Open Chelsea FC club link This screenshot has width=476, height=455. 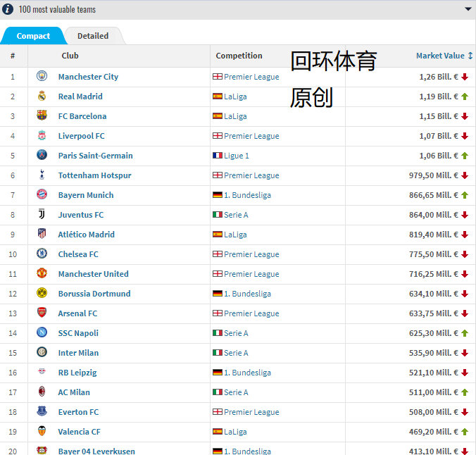pos(78,254)
